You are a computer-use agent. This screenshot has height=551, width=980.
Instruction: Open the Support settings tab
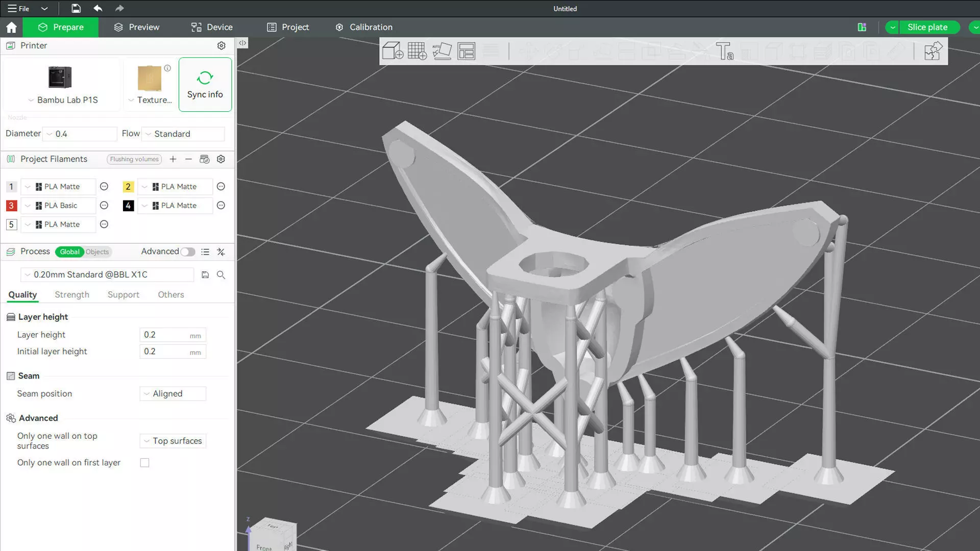pyautogui.click(x=124, y=295)
